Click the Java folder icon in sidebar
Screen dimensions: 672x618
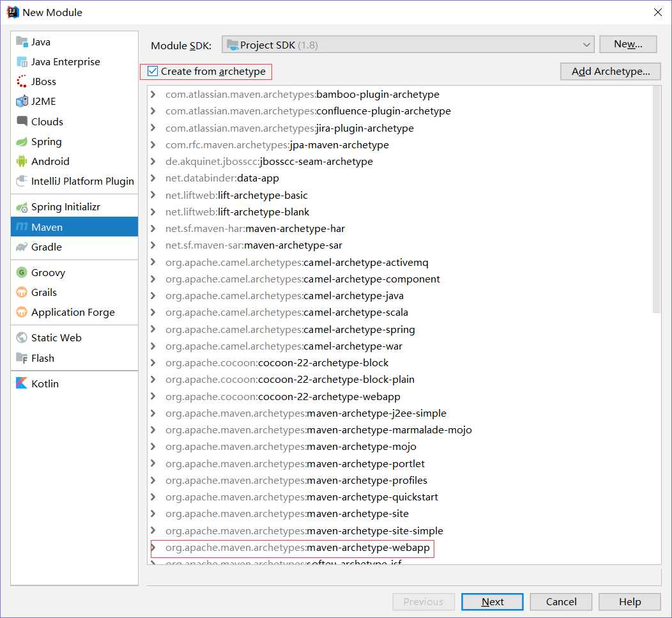(x=22, y=42)
